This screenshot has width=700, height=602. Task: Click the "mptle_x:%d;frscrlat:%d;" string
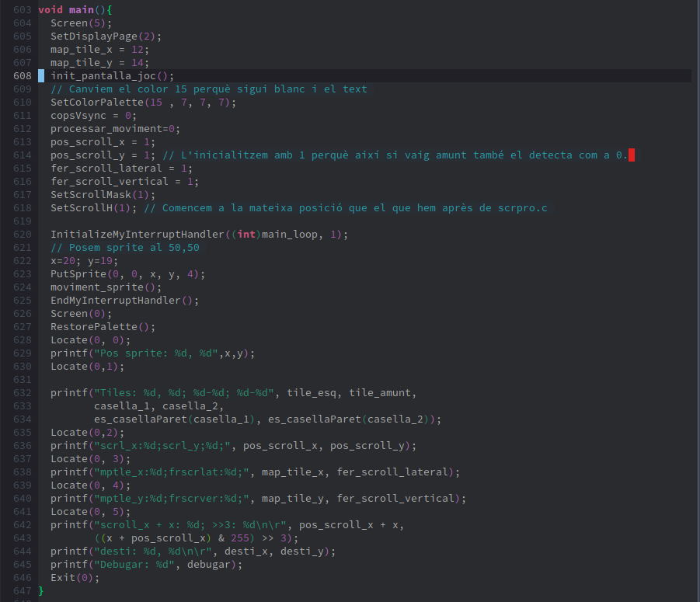click(171, 472)
